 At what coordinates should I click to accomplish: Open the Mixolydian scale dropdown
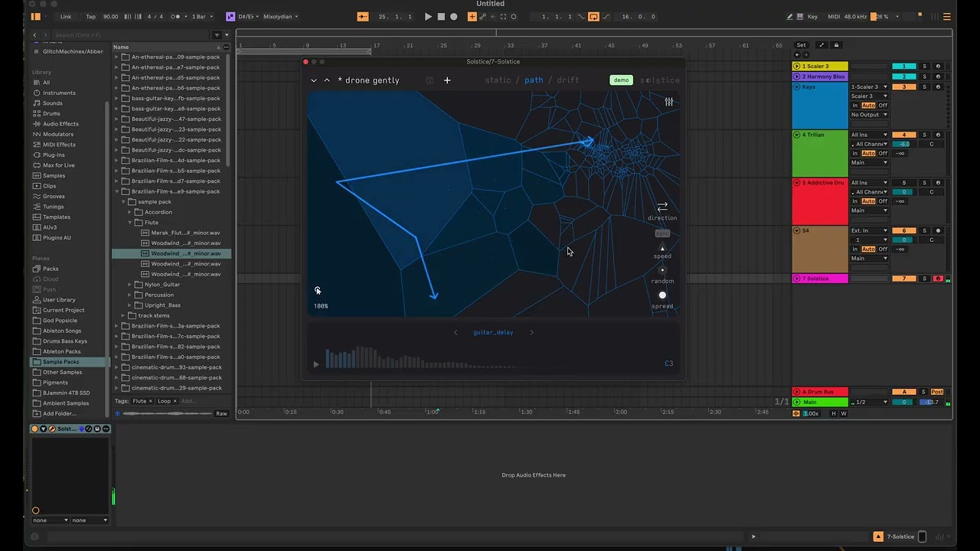280,17
